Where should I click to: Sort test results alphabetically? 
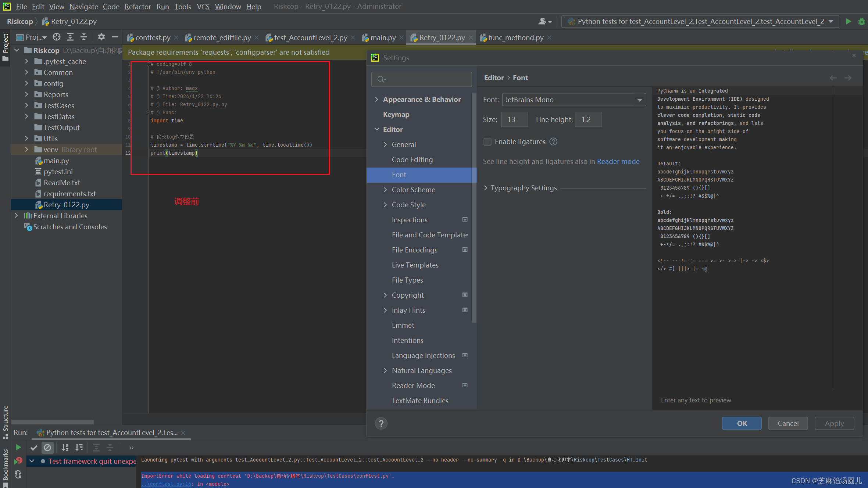pos(65,447)
